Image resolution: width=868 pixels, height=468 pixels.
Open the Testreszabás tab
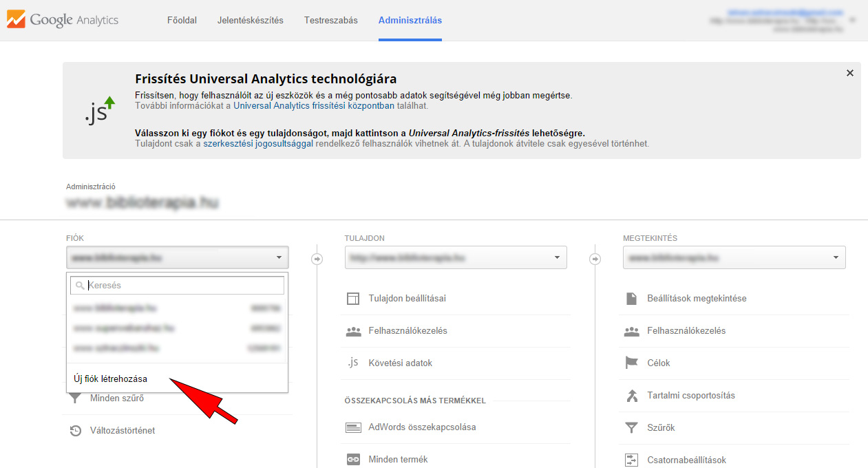(x=331, y=20)
